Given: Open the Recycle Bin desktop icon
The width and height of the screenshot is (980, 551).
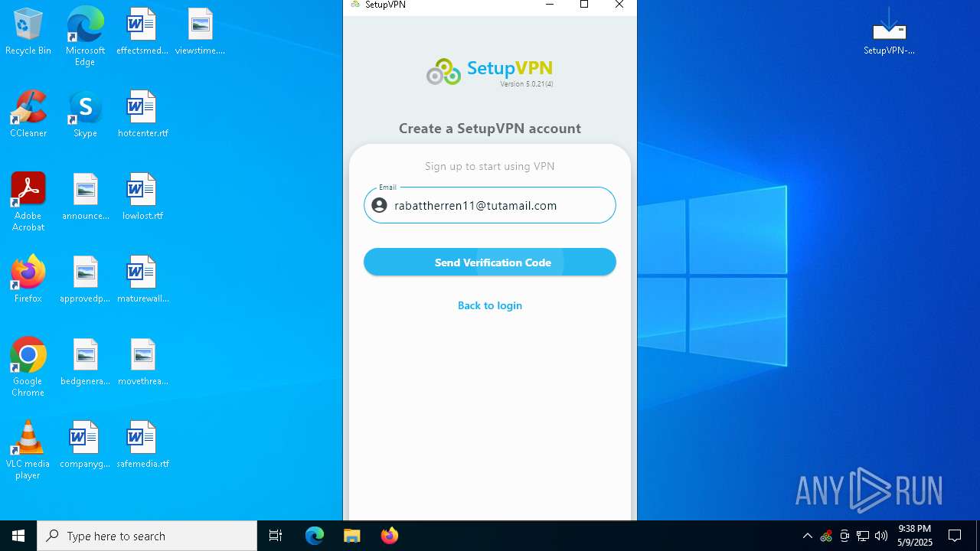Looking at the screenshot, I should point(28,32).
